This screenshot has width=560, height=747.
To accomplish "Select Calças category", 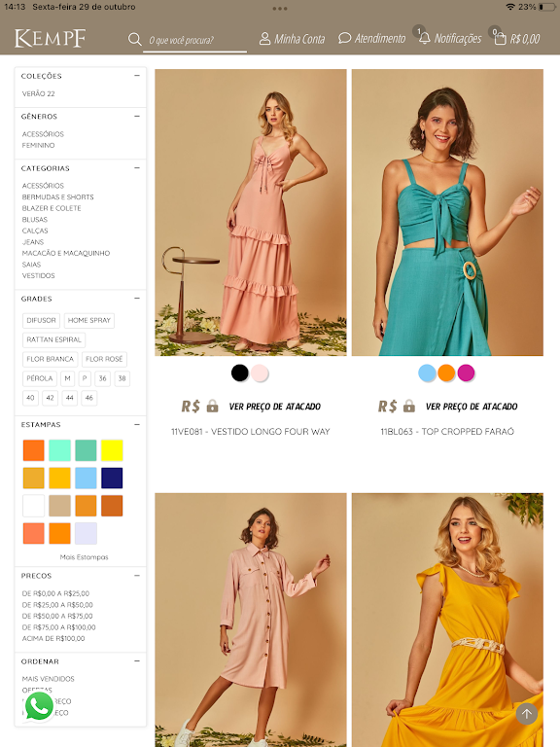I will click(35, 231).
